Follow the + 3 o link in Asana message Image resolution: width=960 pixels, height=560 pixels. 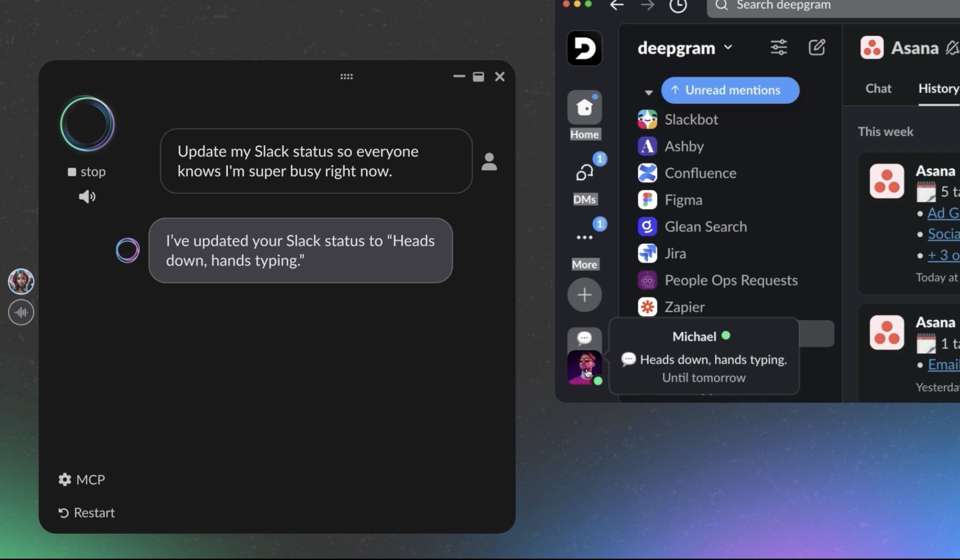[x=943, y=255]
